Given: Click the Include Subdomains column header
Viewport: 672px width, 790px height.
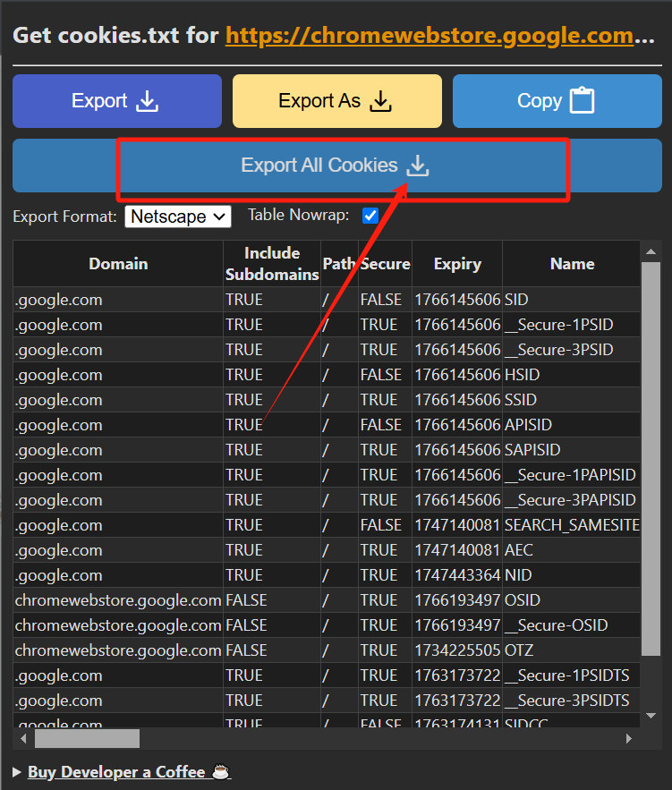Looking at the screenshot, I should coord(272,264).
